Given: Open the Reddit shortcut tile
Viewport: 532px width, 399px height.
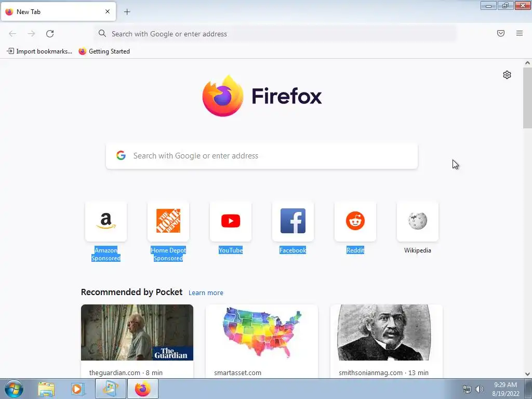Looking at the screenshot, I should pyautogui.click(x=355, y=221).
